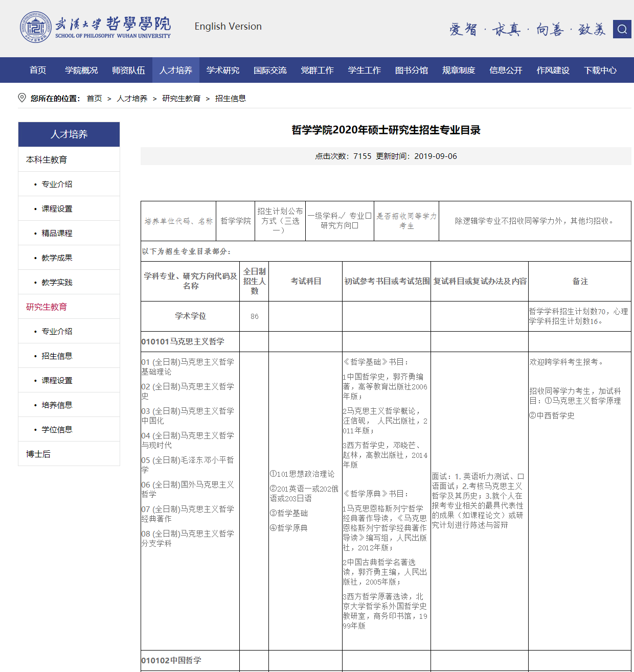Click the 考试科目 column header
The width and height of the screenshot is (634, 672).
tap(306, 281)
